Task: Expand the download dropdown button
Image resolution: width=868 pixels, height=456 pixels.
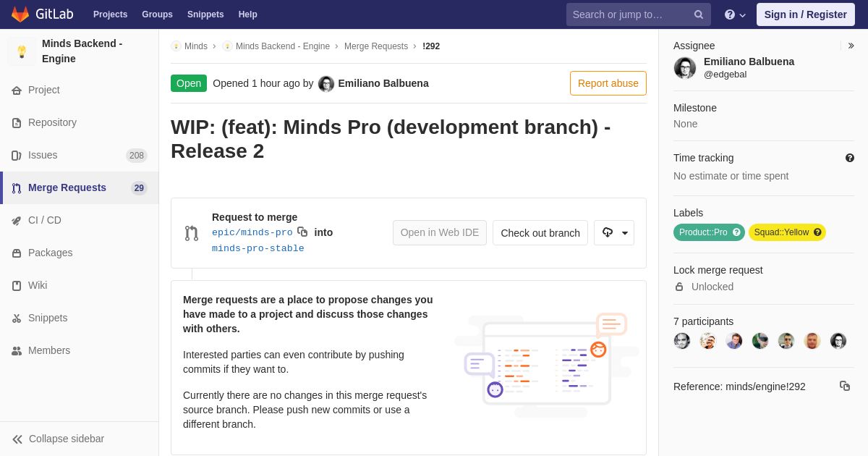Action: [x=614, y=233]
